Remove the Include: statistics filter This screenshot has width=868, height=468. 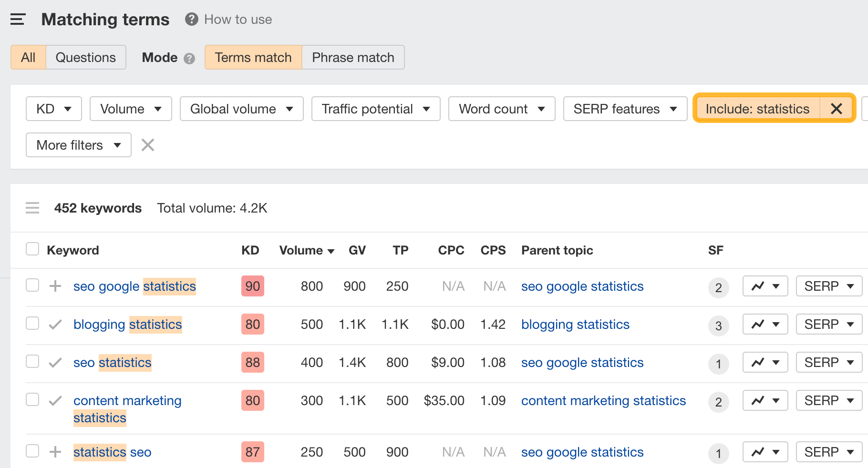836,109
